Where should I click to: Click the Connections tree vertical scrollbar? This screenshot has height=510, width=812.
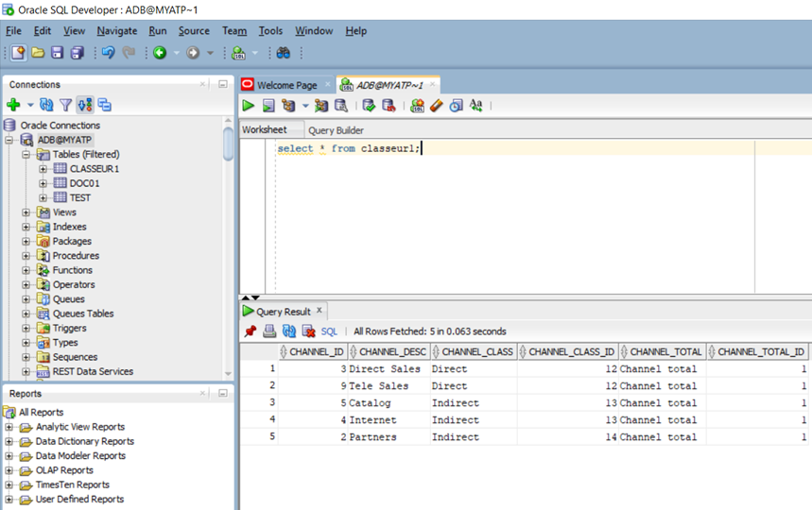(x=229, y=144)
